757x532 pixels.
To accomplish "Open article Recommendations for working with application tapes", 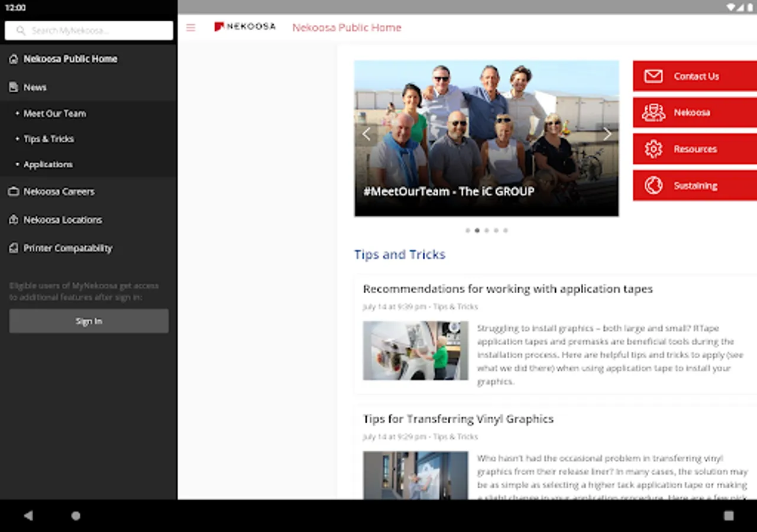I will (507, 289).
